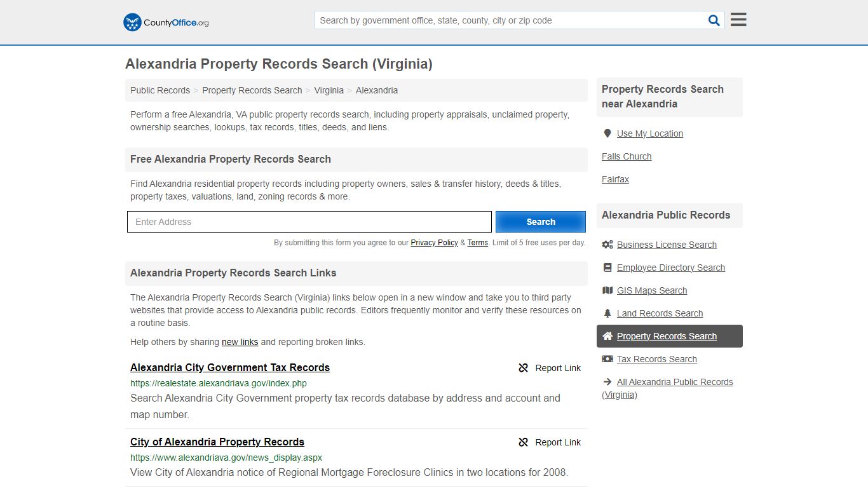This screenshot has width=868, height=488.
Task: Click the tree icon beside Land Records Search
Action: click(x=607, y=313)
